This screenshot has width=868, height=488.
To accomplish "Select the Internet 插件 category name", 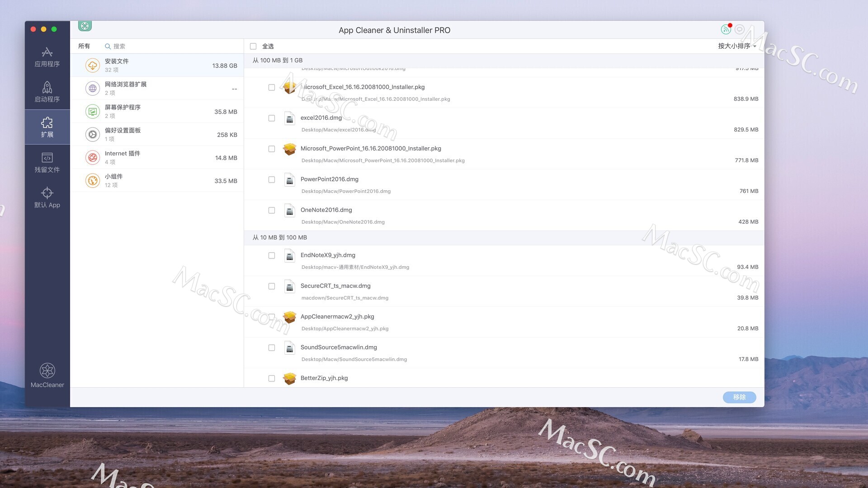I will (123, 154).
